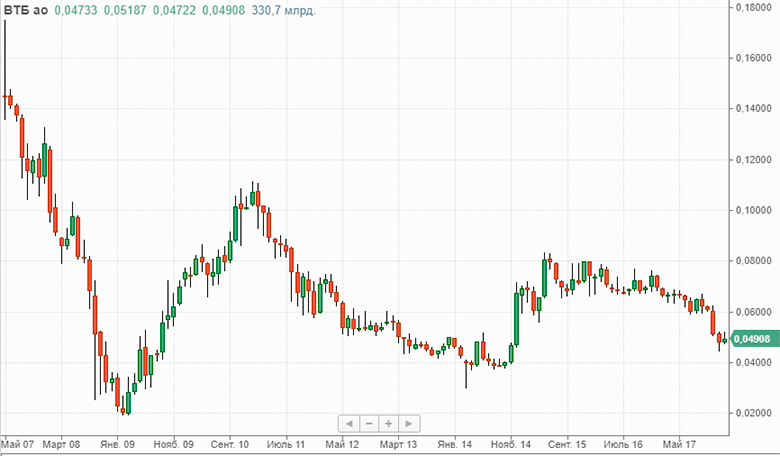Click the Сент. 10 date label

[230, 444]
